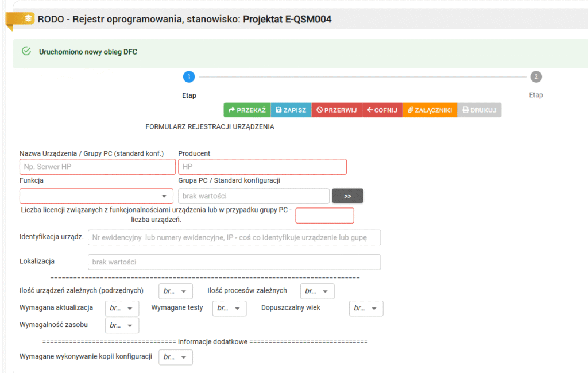Click the greyed DRUKUJ print button

pyautogui.click(x=479, y=110)
